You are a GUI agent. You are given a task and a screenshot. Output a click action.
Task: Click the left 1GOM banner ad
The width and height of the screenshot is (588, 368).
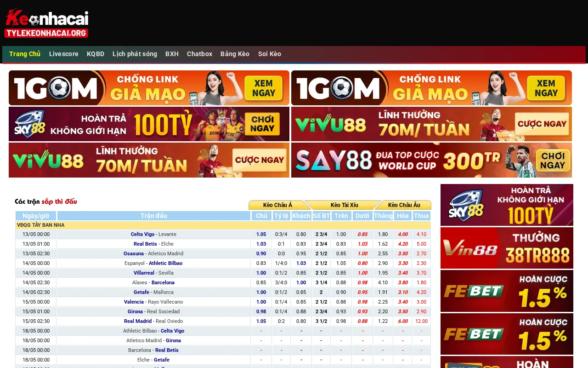point(149,88)
